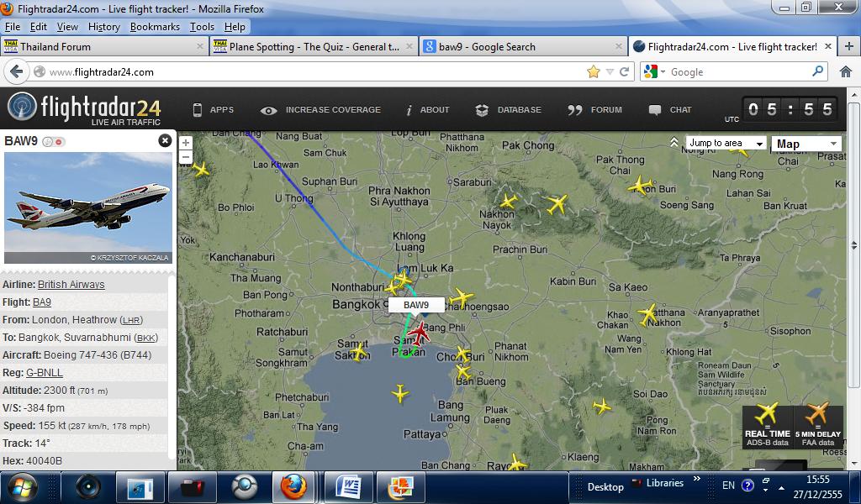Select the yellow plane near Soi Dao
The height and width of the screenshot is (504, 861).
(x=602, y=407)
